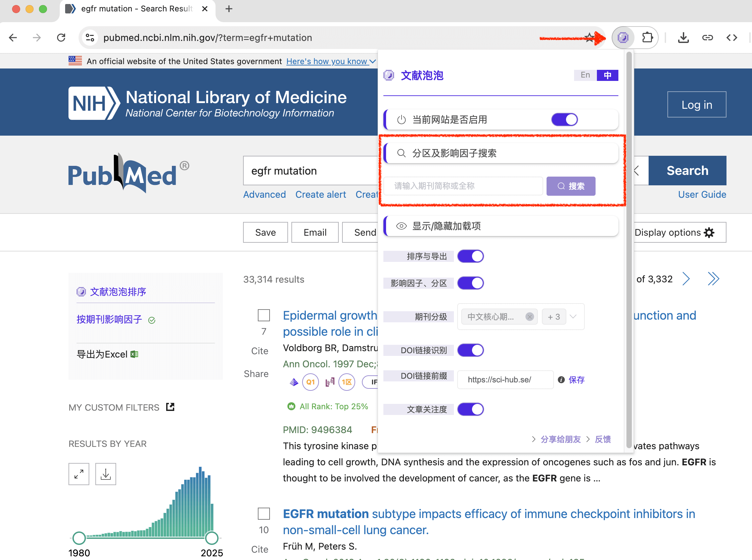
Task: Click the 文献泡泡 extension icon in toolbar
Action: coord(623,37)
